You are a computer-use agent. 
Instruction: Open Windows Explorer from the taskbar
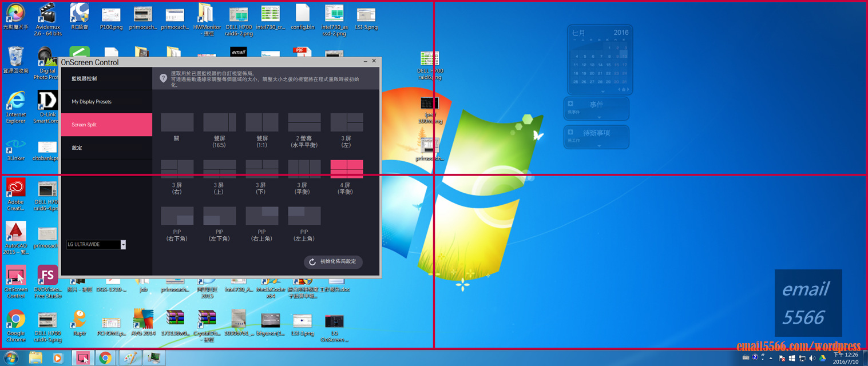(x=35, y=358)
